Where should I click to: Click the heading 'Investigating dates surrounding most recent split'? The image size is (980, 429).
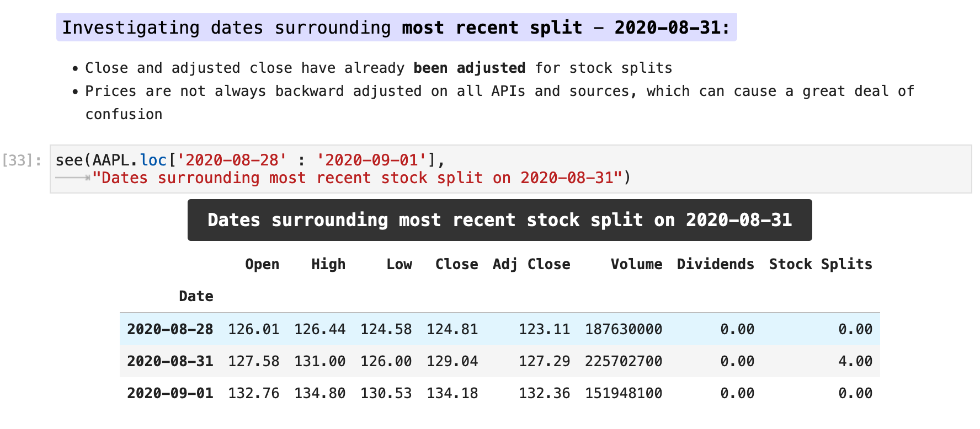(x=396, y=28)
